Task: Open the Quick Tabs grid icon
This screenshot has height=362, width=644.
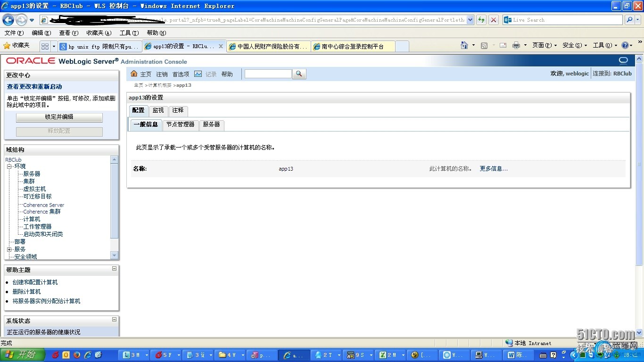Action: coord(45,46)
